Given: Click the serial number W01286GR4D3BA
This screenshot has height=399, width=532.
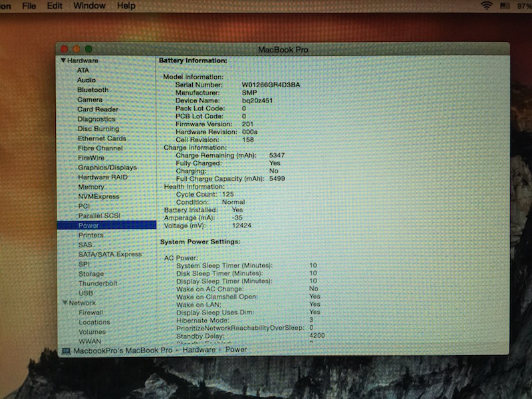Looking at the screenshot, I should pyautogui.click(x=271, y=85).
